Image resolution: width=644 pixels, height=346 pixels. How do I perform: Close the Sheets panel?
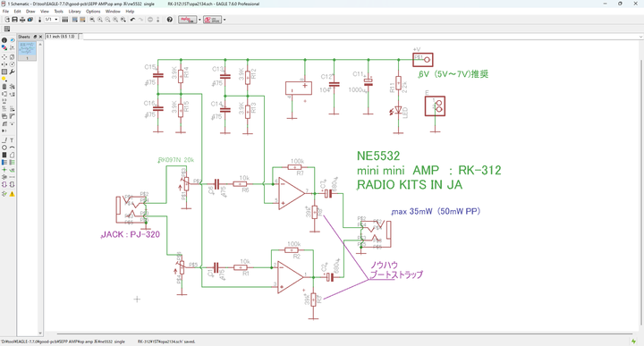tap(40, 37)
